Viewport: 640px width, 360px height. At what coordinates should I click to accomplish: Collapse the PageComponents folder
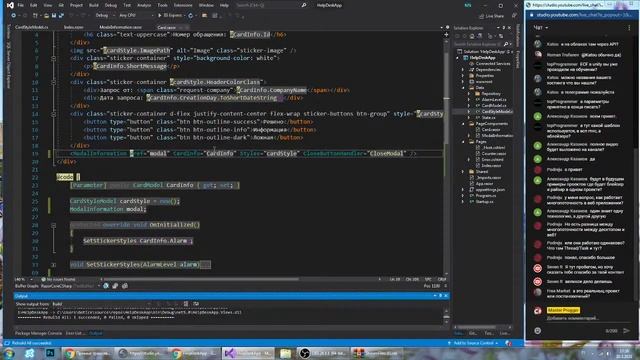(x=463, y=124)
